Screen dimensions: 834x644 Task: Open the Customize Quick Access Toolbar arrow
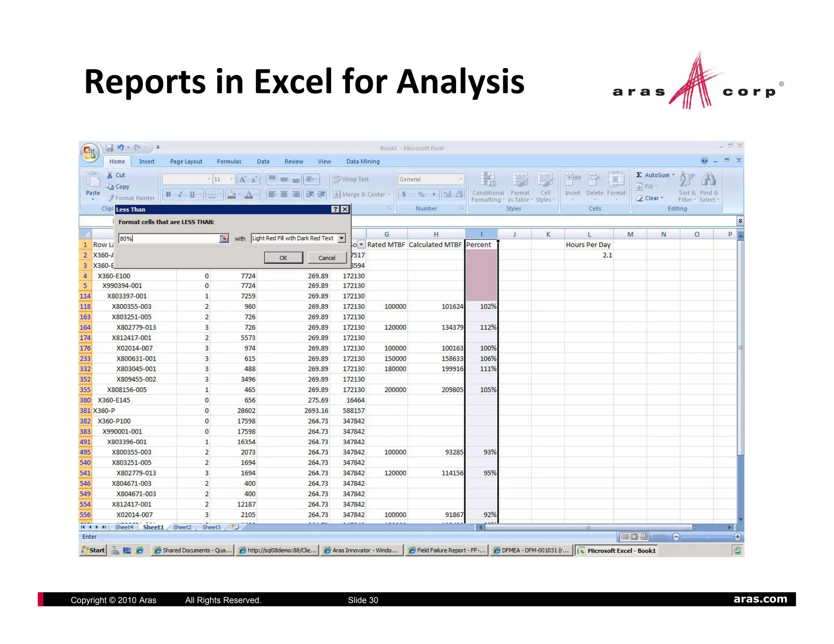tap(158, 147)
